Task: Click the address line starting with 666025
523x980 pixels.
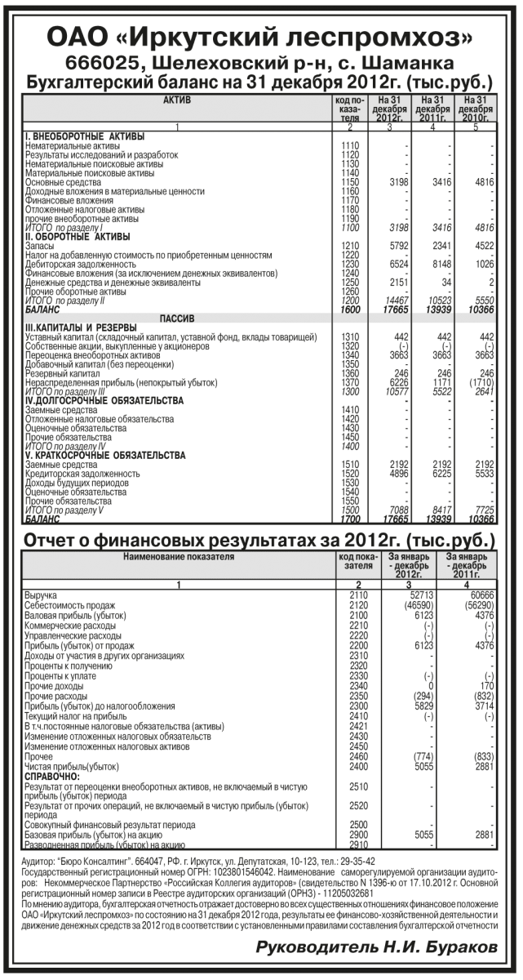Action: point(259,64)
